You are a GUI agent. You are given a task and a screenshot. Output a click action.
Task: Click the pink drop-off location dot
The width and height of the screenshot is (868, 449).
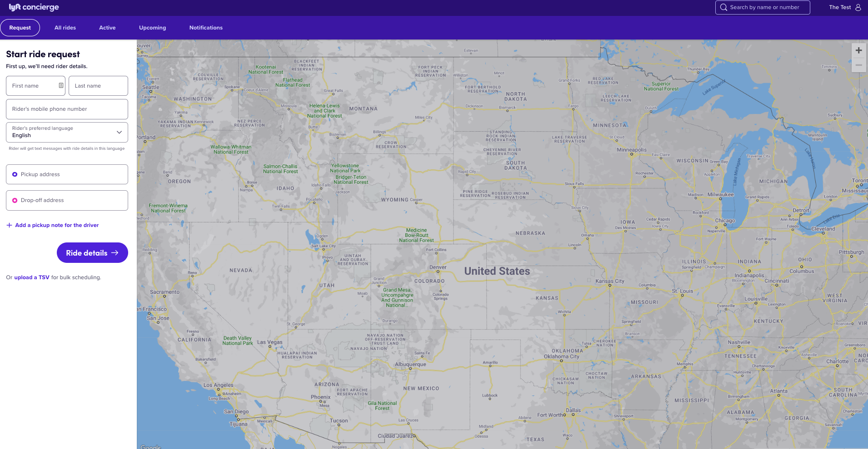click(15, 200)
